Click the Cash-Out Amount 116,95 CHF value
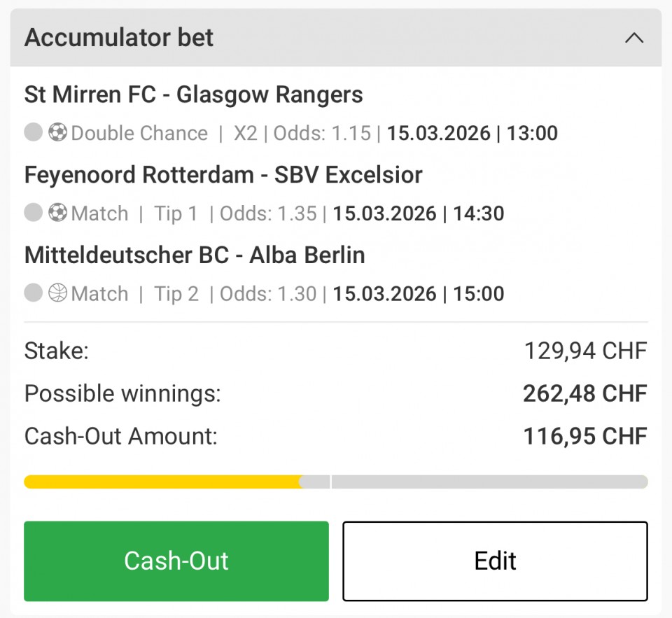Image resolution: width=672 pixels, height=618 pixels. point(585,437)
